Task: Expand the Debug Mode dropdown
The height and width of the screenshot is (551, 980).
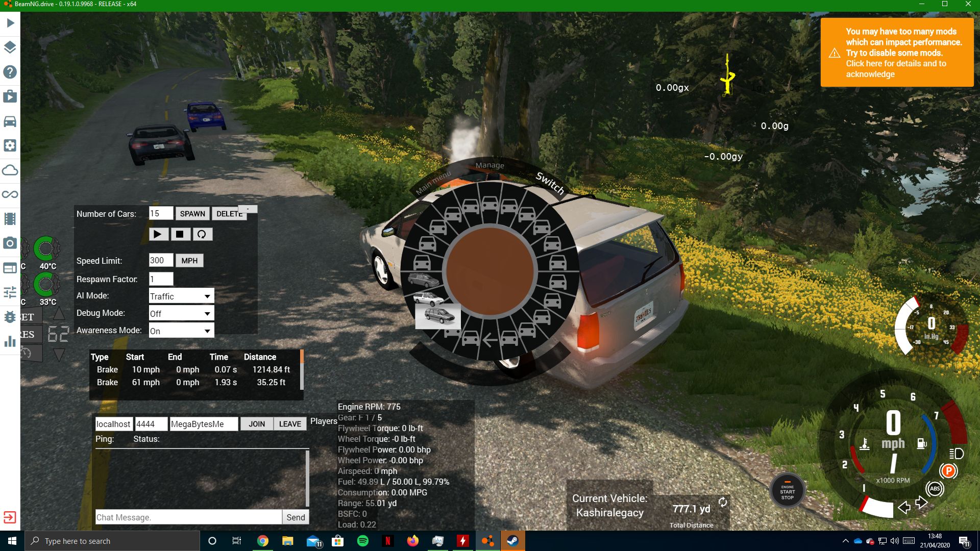Action: tap(181, 313)
